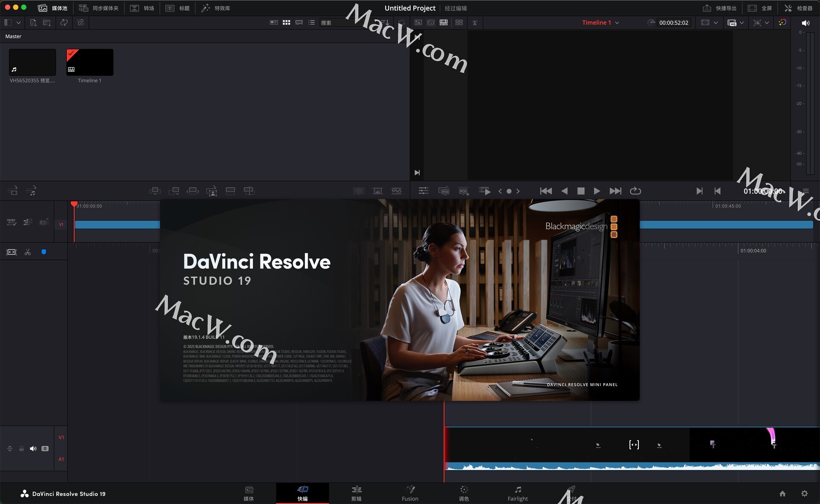Expand the bin list dropdown arrow
The image size is (820, 504).
coord(18,23)
